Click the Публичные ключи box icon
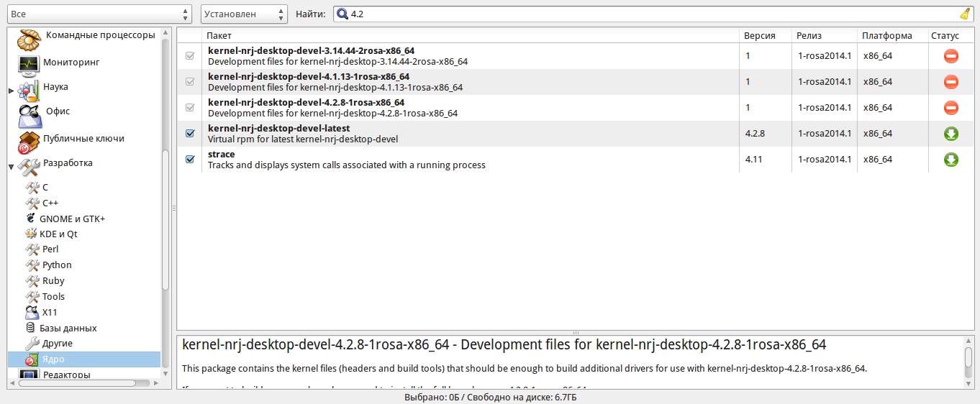Screen dimensions: 980x404 coord(29,142)
